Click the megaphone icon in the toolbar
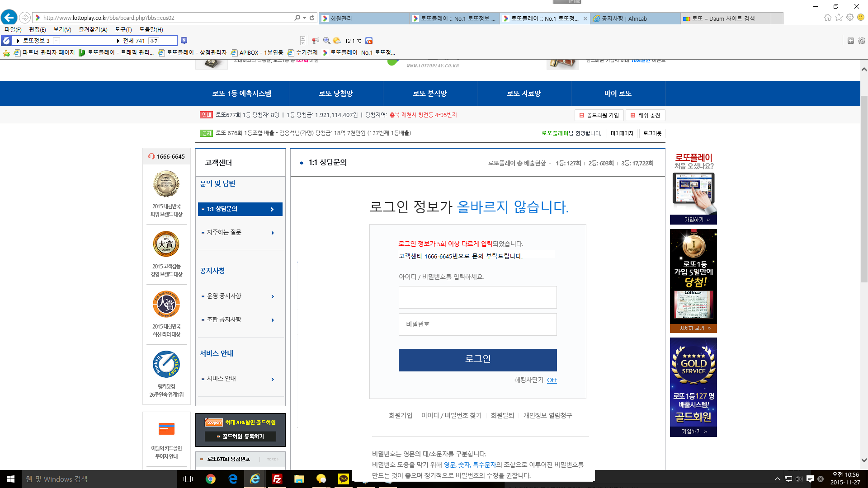The width and height of the screenshot is (868, 488). 316,41
